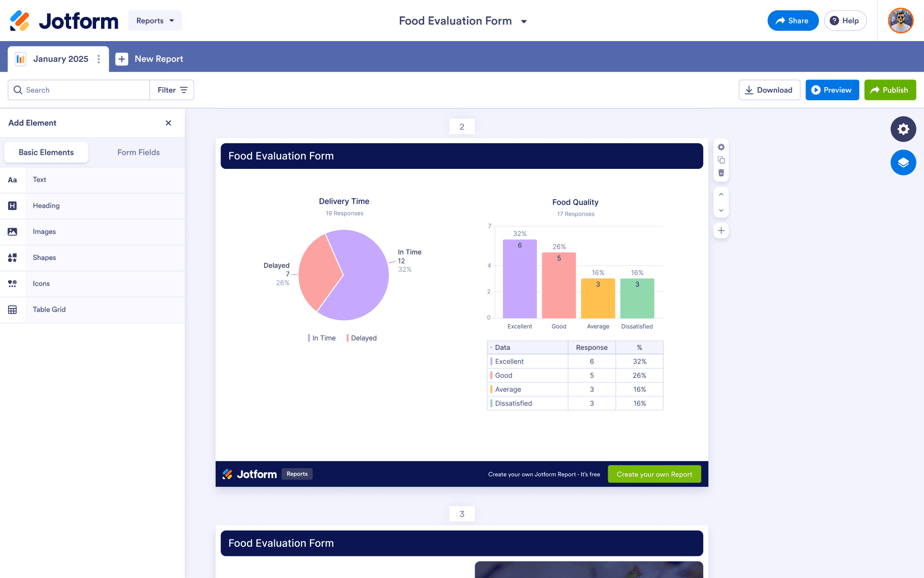Switch to Basic Elements tab
The image size is (924, 578).
coord(46,153)
